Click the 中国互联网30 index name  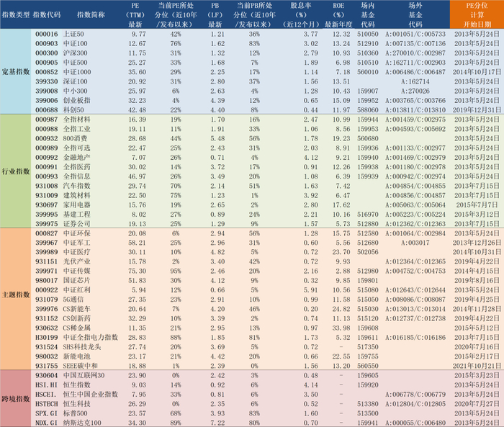(x=84, y=376)
